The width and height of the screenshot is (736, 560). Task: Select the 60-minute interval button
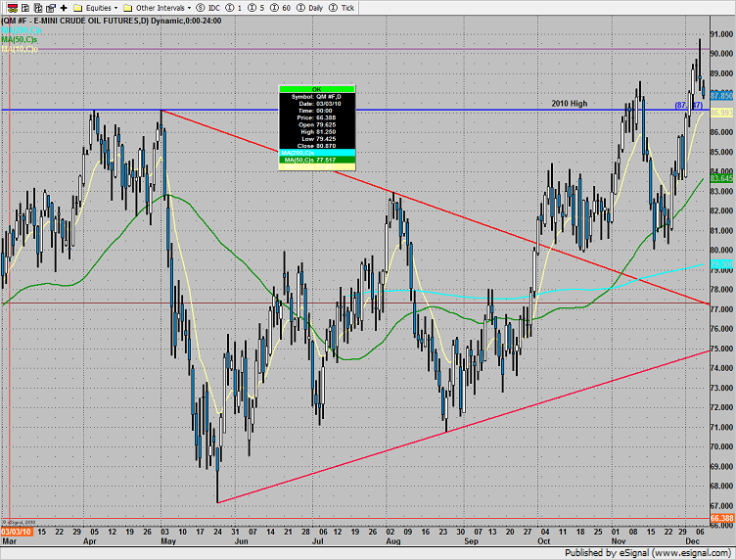coord(281,8)
